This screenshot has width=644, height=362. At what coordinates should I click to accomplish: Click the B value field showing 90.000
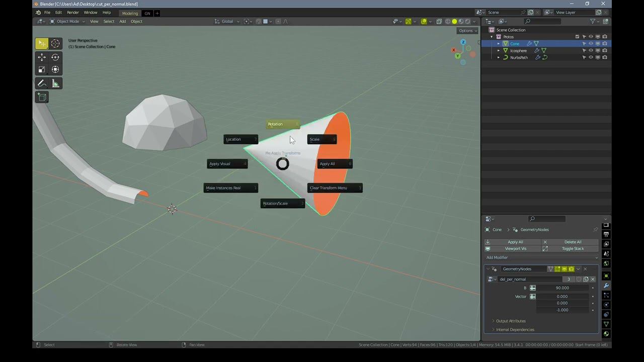(x=562, y=288)
